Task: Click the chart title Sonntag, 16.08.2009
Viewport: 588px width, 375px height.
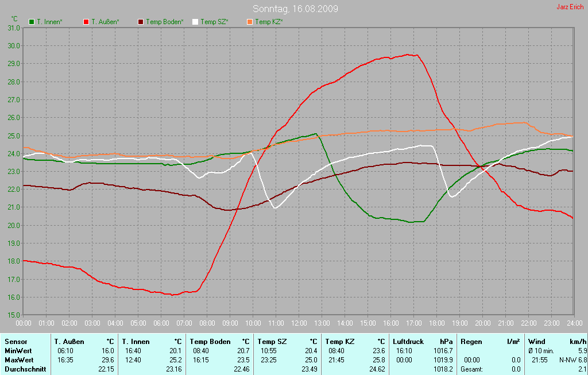Action: pyautogui.click(x=296, y=9)
